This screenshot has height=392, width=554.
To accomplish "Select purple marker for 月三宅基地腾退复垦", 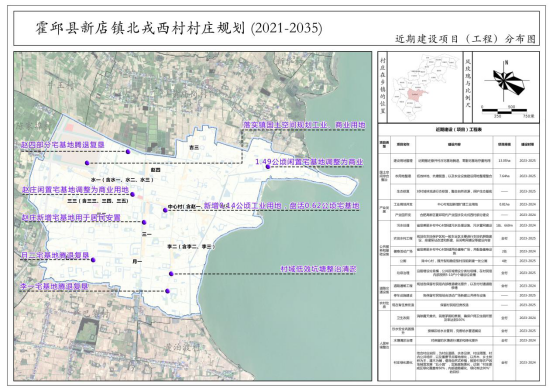I will 93,260.
